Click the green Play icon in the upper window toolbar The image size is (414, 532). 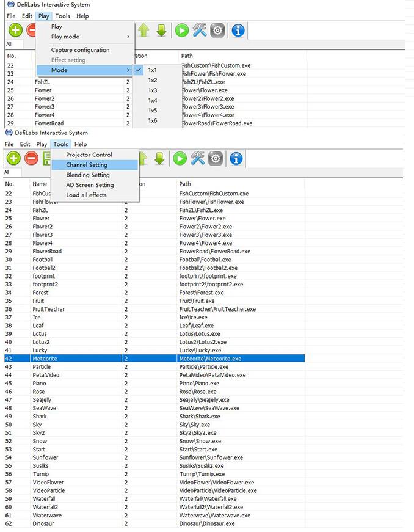[x=181, y=31]
